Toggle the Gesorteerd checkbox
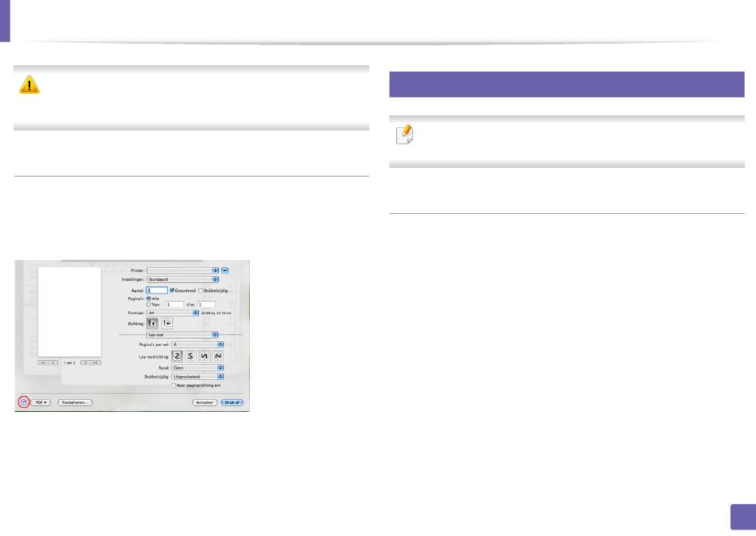Viewport: 756px width, 536px height. [x=172, y=290]
